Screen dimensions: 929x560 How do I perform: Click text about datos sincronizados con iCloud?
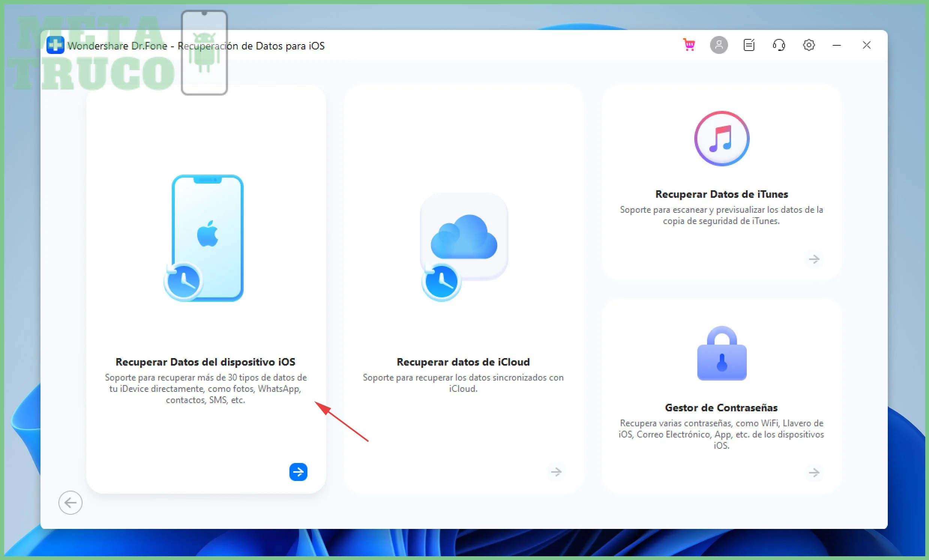pos(463,383)
